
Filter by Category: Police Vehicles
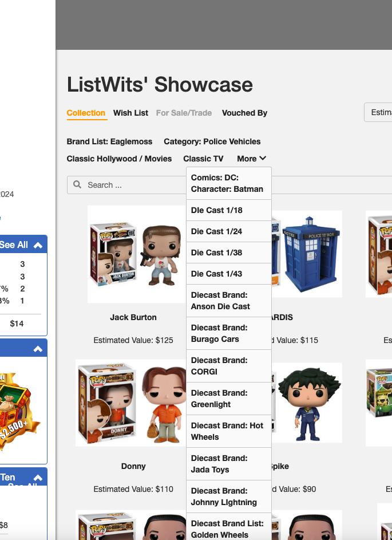(x=212, y=141)
